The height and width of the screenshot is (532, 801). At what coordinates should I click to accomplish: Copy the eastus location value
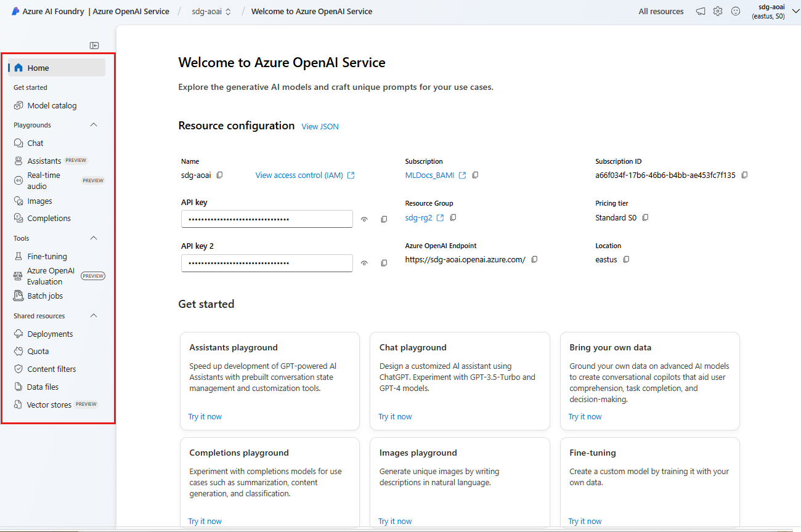[x=626, y=259]
